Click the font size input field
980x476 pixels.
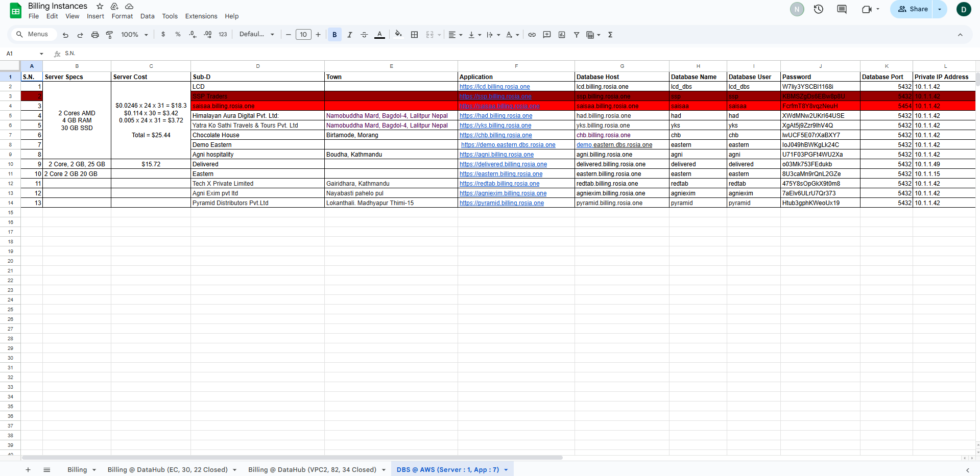pyautogui.click(x=303, y=35)
